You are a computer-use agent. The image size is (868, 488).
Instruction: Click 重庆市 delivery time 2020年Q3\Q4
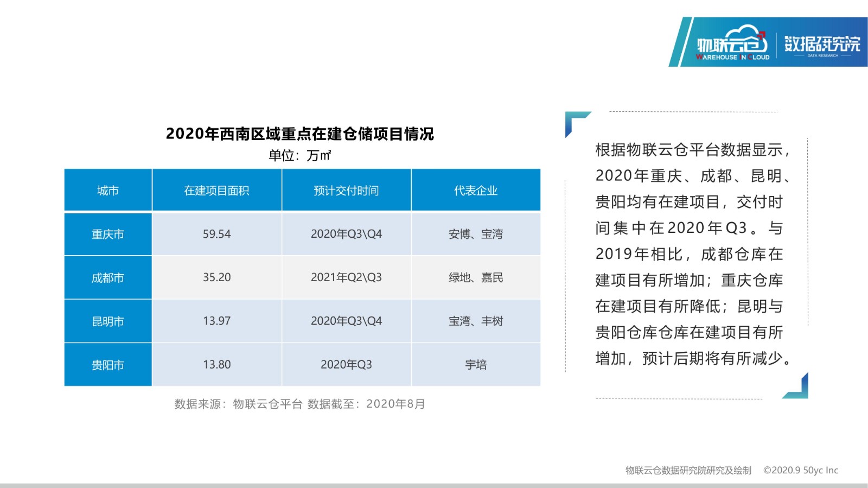347,234
